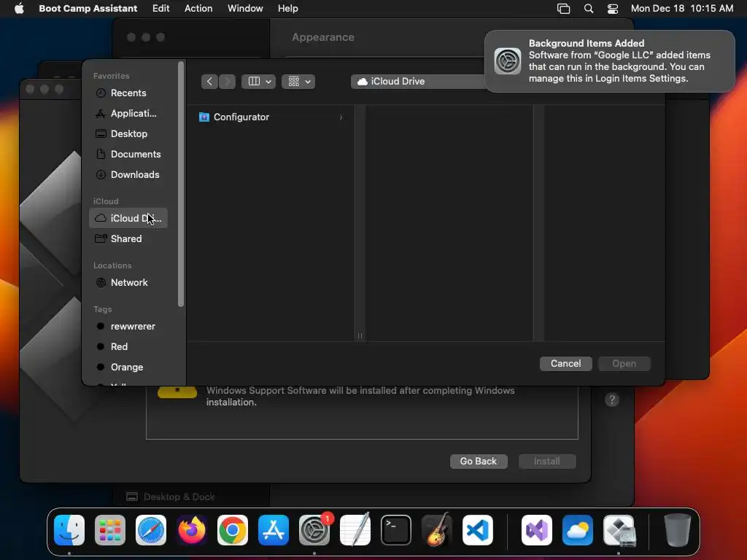Select Recents in the sidebar
Screen dimensions: 747x560
(x=128, y=93)
